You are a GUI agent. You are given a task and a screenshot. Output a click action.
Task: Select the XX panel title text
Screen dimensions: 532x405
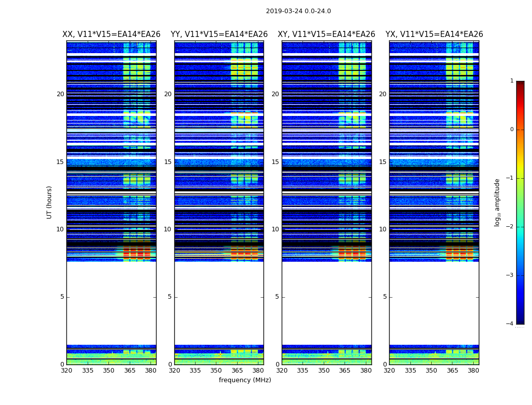(x=111, y=34)
